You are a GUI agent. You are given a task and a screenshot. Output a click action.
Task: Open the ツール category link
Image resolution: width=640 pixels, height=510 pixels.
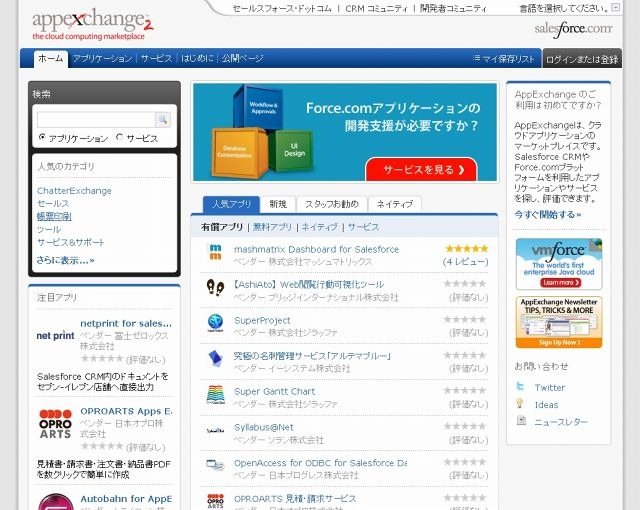(x=49, y=229)
